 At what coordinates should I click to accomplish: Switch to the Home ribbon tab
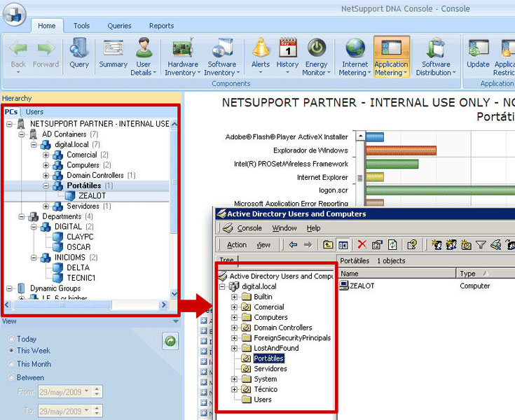coord(47,26)
